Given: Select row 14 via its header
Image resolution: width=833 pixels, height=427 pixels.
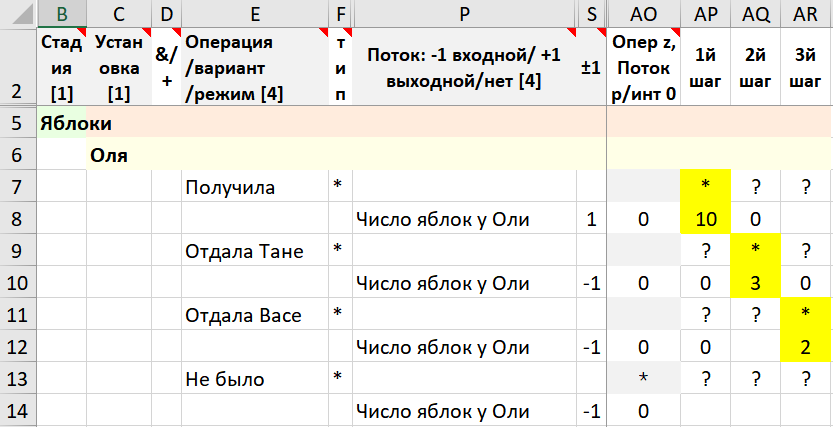Looking at the screenshot, I should point(17,412).
